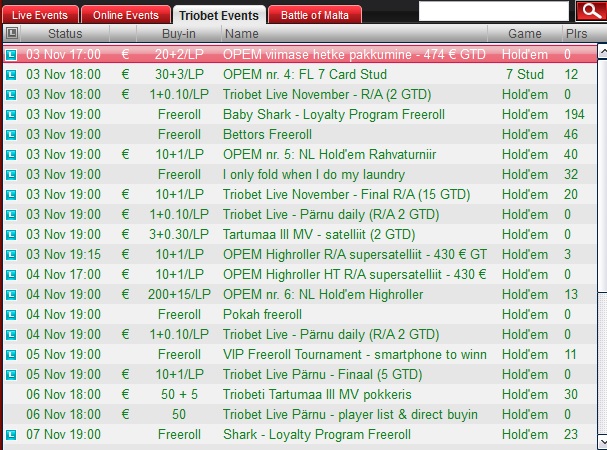607x450 pixels.
Task: Select VIP Freeroll Tournament - smartphone to winn
Action: [x=355, y=354]
